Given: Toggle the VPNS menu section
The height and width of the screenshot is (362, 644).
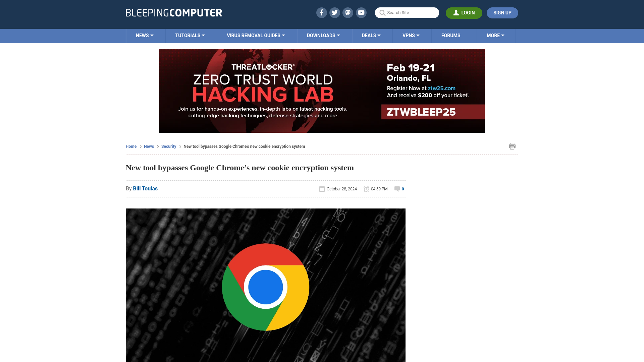Looking at the screenshot, I should (411, 35).
